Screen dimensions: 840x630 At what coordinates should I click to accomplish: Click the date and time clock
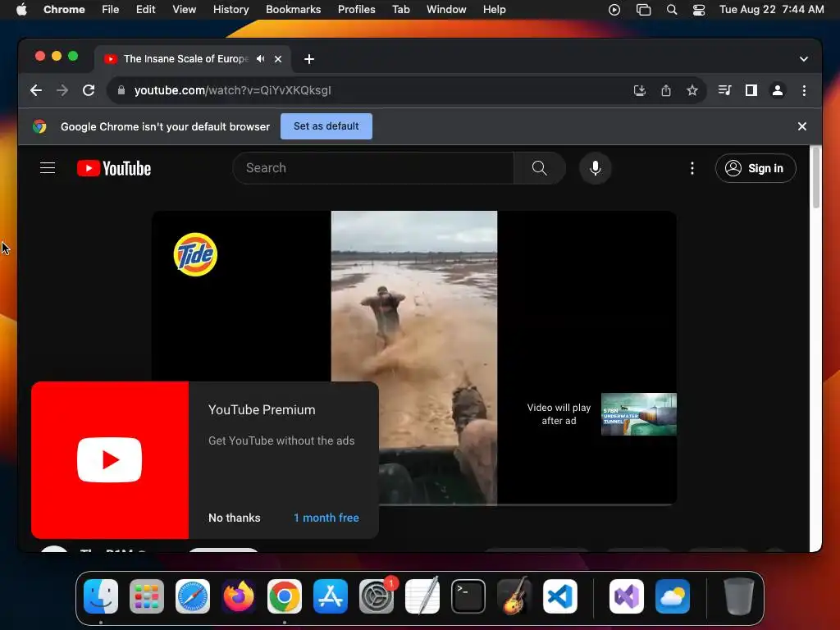tap(771, 10)
